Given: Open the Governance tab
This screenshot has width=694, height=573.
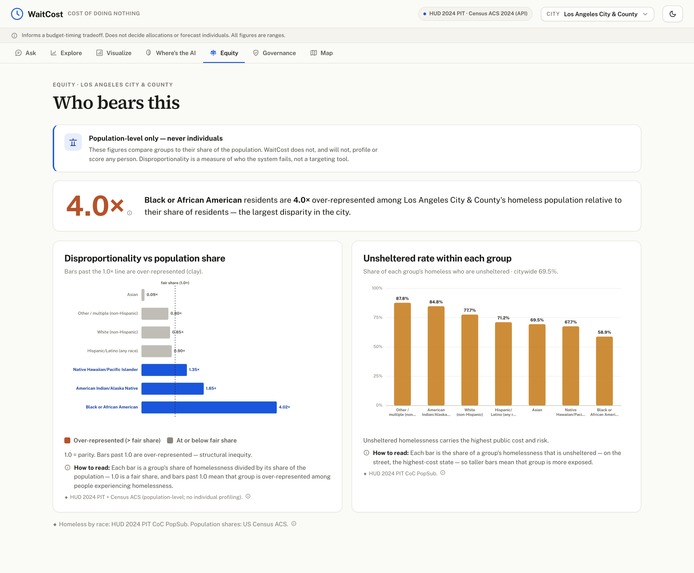Looking at the screenshot, I should tap(274, 53).
